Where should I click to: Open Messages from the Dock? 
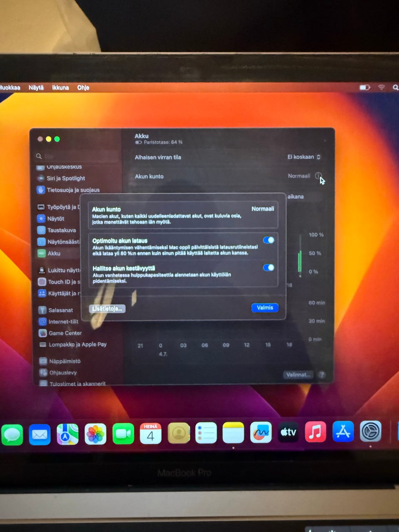(12, 434)
